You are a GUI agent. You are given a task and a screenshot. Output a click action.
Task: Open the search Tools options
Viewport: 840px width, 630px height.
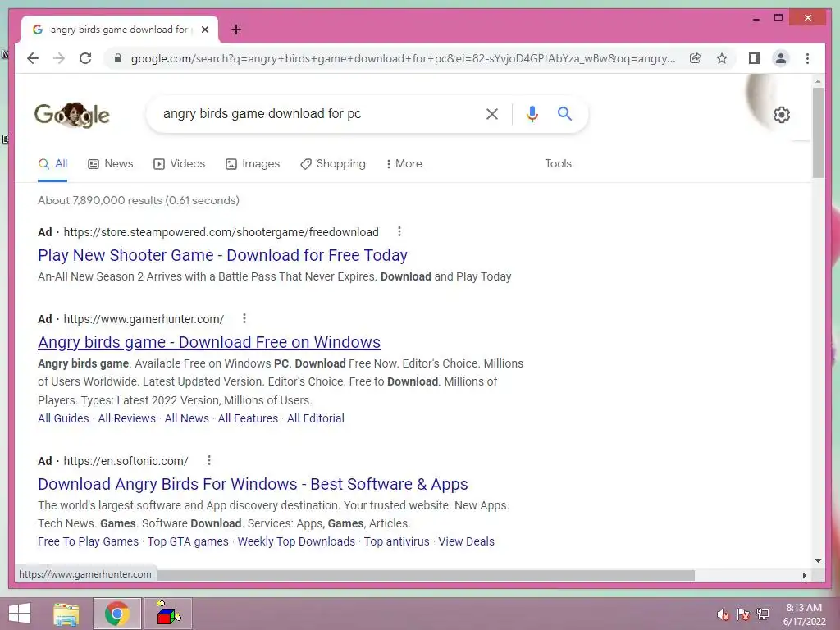tap(558, 164)
